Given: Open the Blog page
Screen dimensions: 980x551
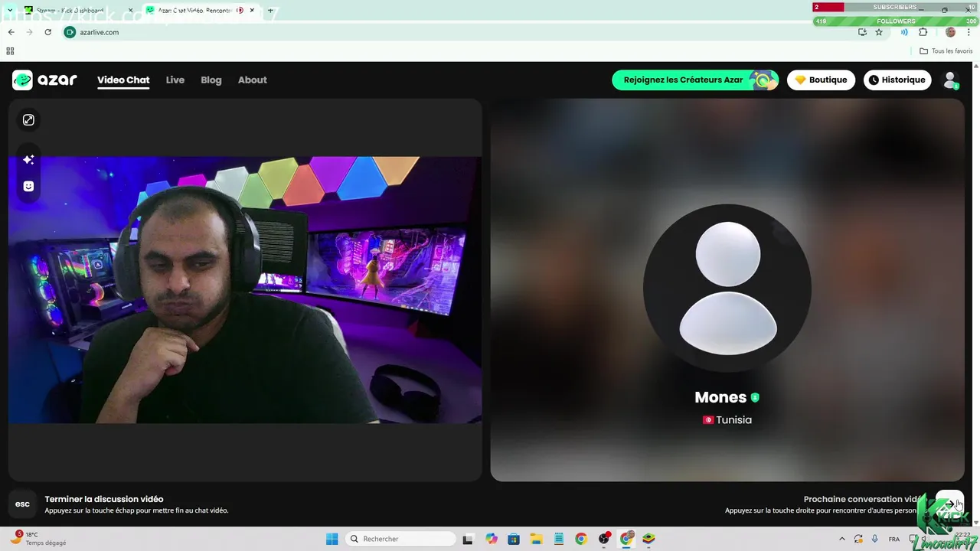Looking at the screenshot, I should point(211,80).
